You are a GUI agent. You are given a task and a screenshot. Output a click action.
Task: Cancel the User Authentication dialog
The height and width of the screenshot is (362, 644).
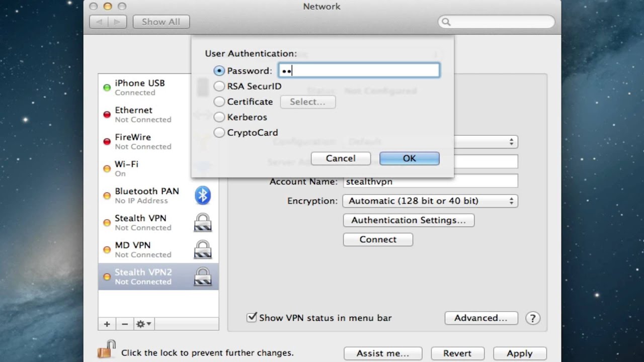341,158
